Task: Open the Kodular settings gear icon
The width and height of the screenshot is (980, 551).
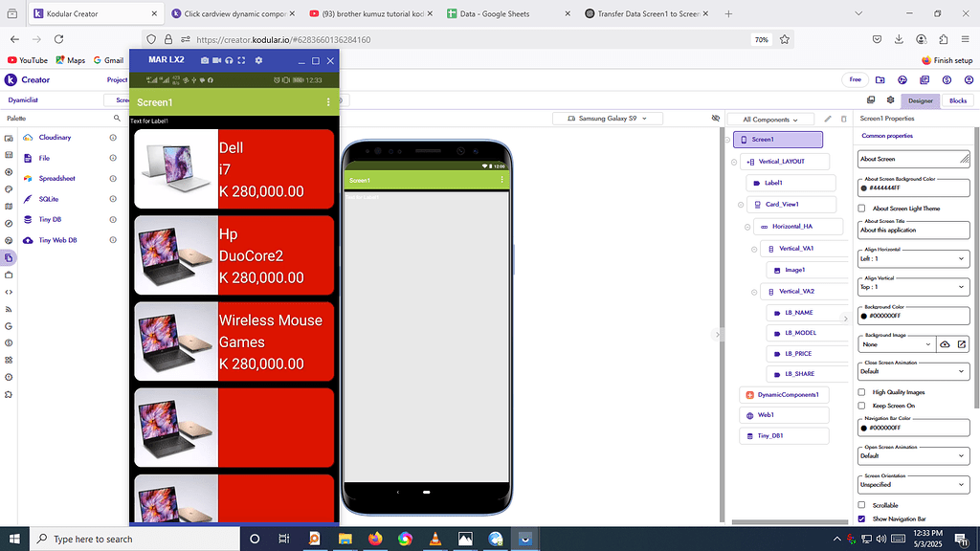Action: [x=256, y=59]
